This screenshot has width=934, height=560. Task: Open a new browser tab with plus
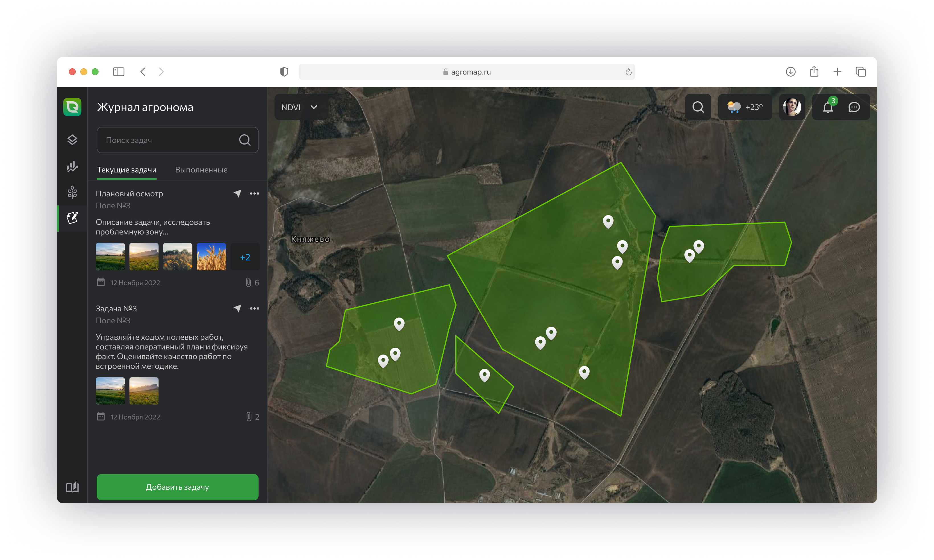[x=837, y=72]
